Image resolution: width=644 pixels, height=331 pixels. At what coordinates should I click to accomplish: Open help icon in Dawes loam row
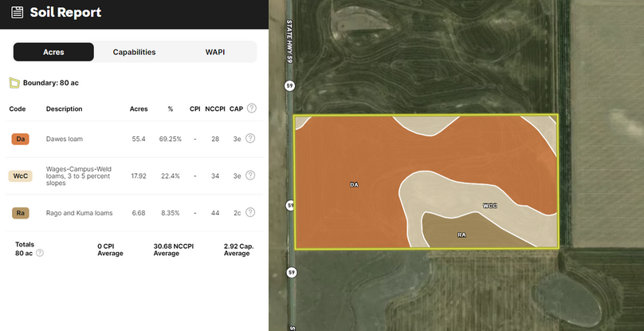(250, 139)
